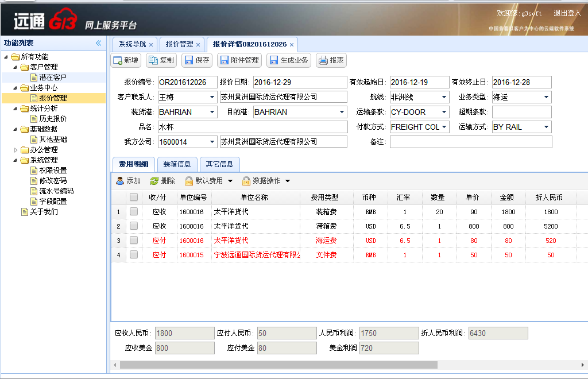Open the 数据操作 menu
The image size is (588, 379).
pyautogui.click(x=266, y=181)
